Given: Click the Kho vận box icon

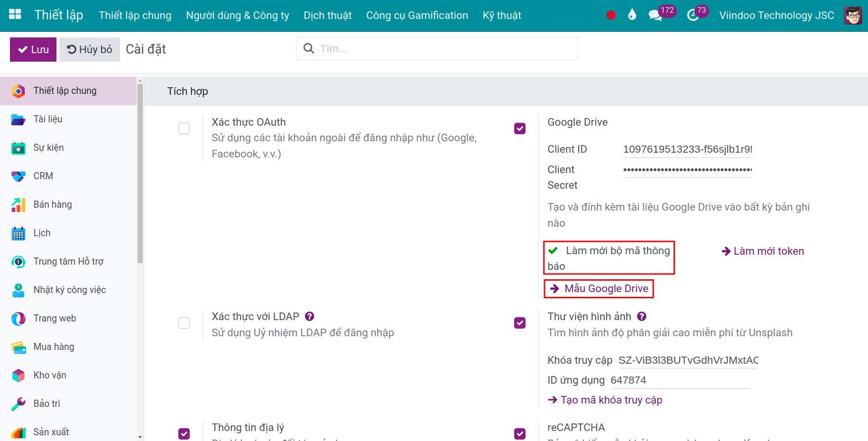Looking at the screenshot, I should (18, 376).
